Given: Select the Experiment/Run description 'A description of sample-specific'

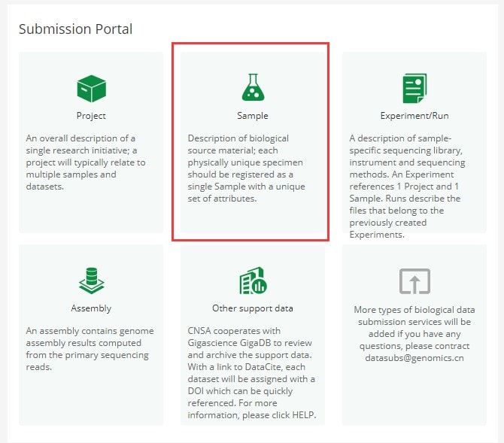Looking at the screenshot, I should pyautogui.click(x=407, y=187).
